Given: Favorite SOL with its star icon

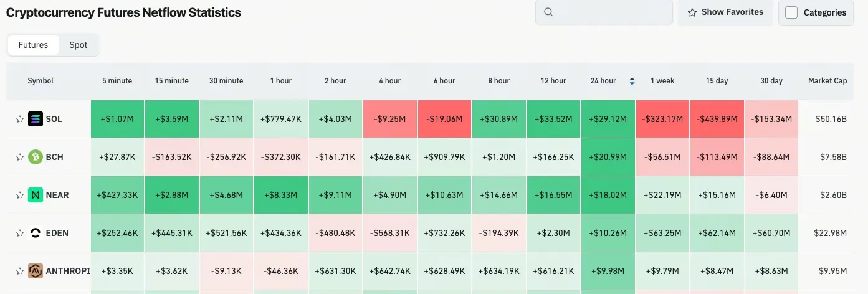Looking at the screenshot, I should click(x=20, y=119).
